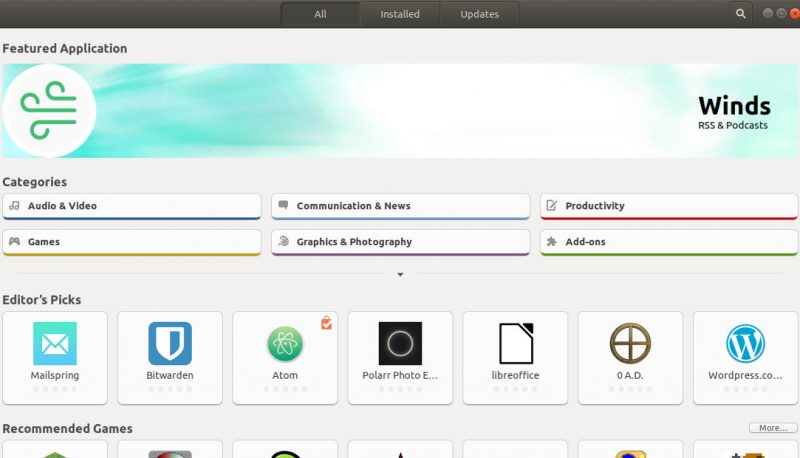Open the Updates tab
The height and width of the screenshot is (458, 800).
point(480,14)
